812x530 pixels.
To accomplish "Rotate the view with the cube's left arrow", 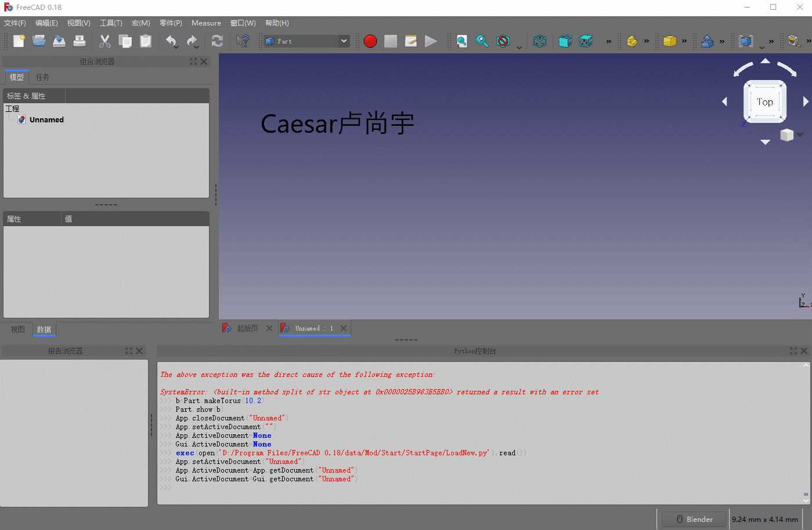I will pos(724,101).
